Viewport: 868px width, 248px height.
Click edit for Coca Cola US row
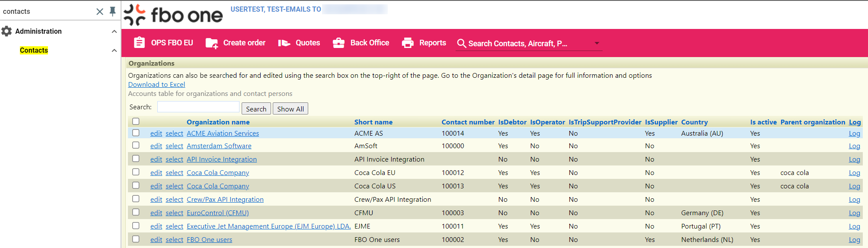156,186
